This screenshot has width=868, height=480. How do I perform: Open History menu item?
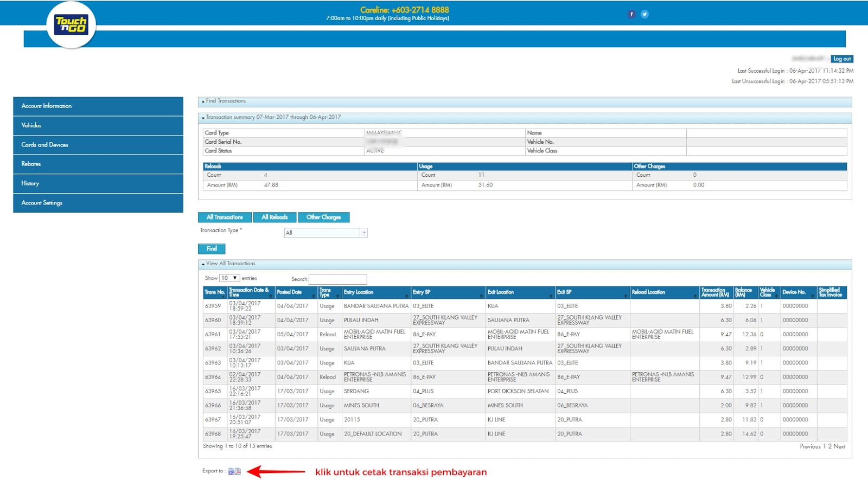coord(98,183)
